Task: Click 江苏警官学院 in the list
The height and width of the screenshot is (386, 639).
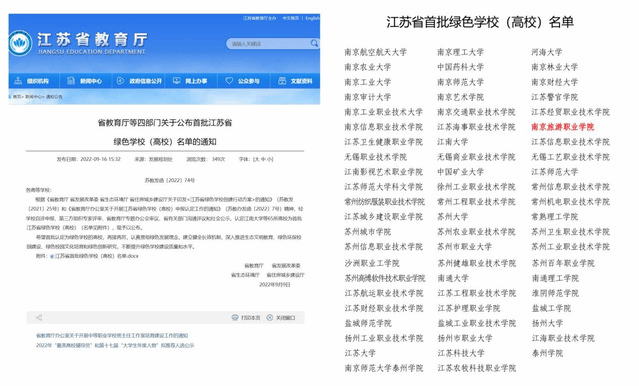Action: click(554, 97)
